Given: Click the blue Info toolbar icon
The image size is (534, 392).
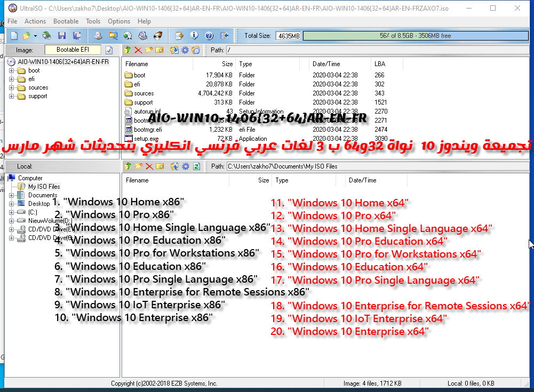Looking at the screenshot, I should point(194,35).
